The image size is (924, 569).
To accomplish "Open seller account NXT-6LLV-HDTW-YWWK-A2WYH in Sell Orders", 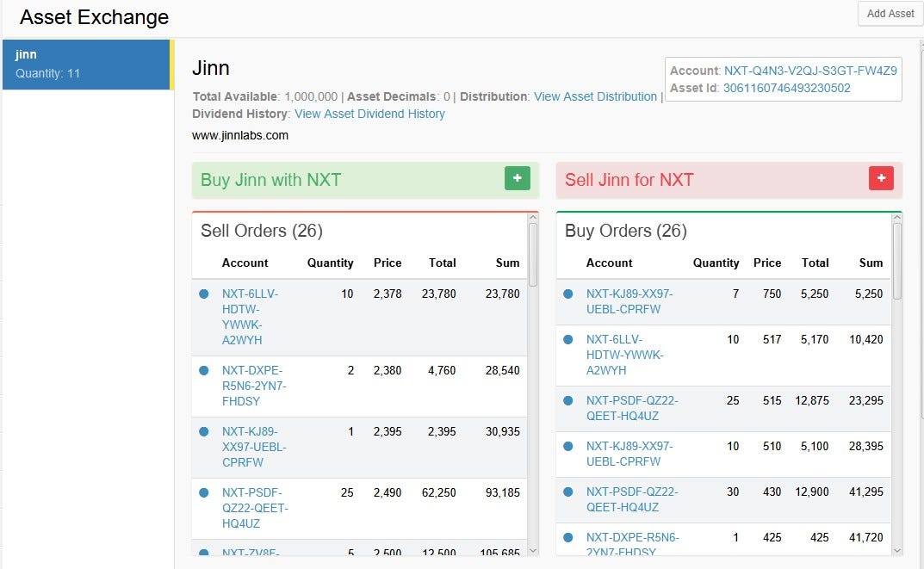I will (250, 317).
